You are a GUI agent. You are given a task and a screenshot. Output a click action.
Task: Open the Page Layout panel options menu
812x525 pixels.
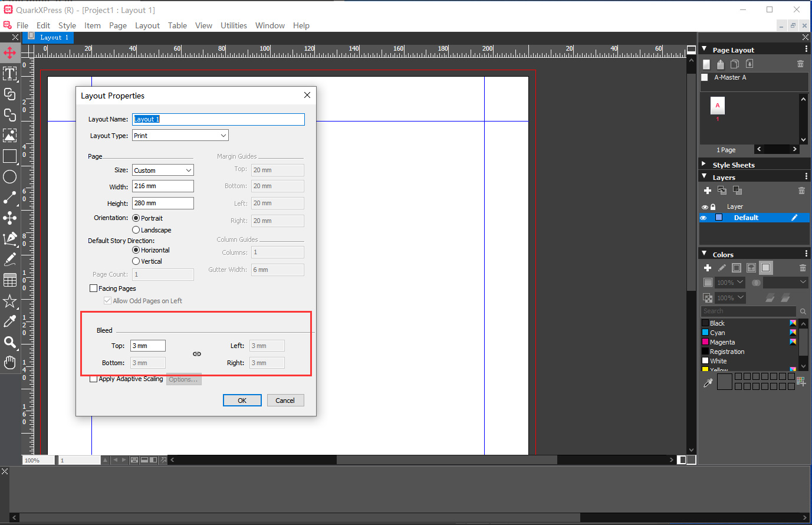806,50
